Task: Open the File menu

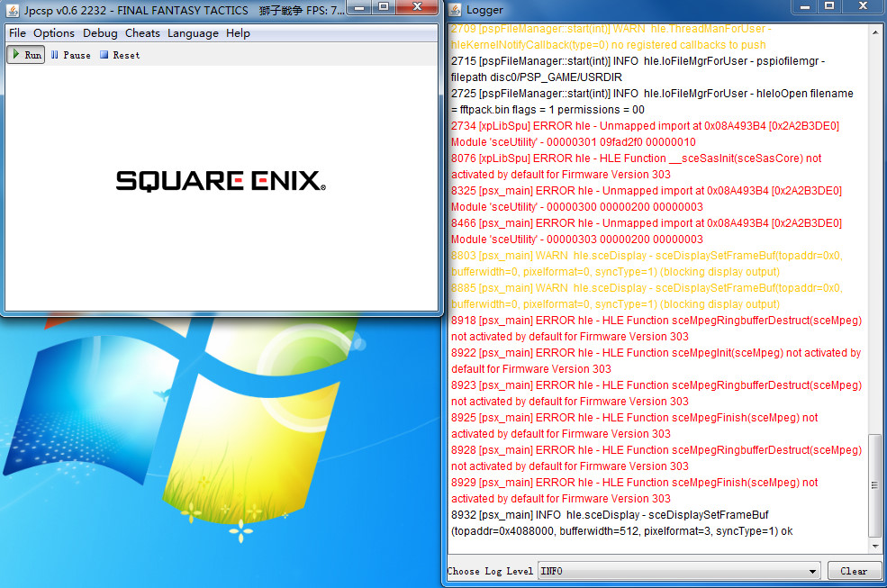Action: [x=17, y=33]
